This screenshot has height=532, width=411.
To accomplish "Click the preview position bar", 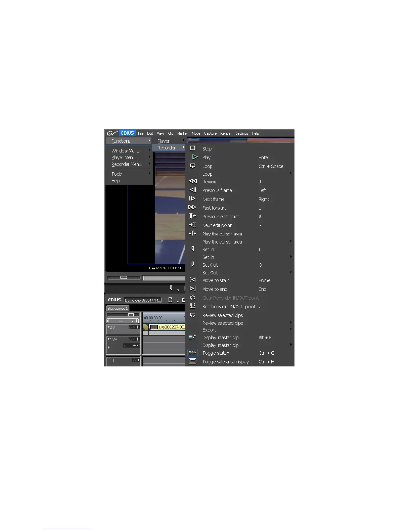I will coord(164,278).
